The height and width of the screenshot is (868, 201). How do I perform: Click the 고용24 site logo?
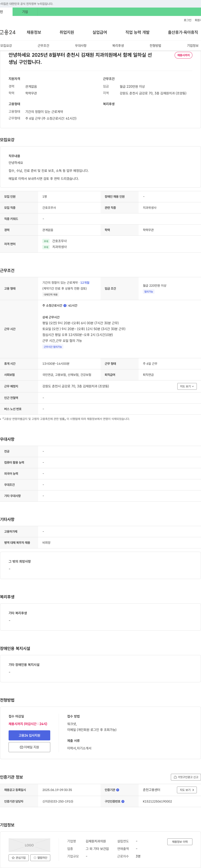[x=8, y=32]
